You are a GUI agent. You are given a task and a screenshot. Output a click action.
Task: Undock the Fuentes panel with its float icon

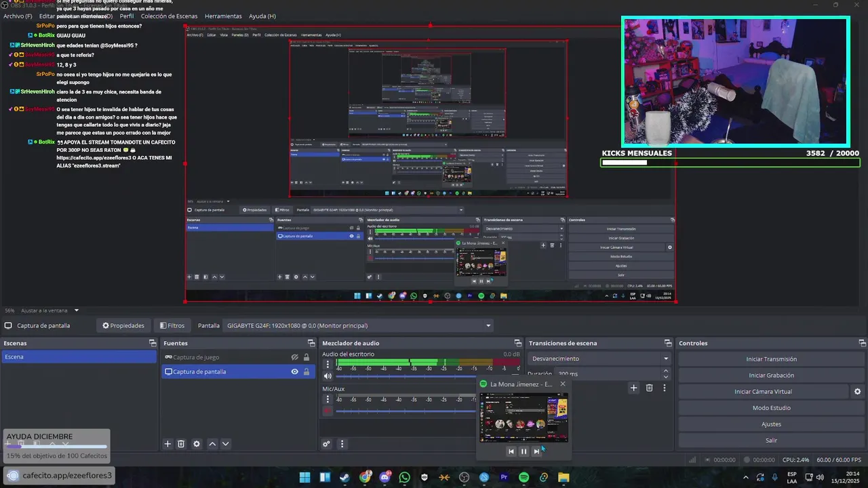[x=311, y=343]
